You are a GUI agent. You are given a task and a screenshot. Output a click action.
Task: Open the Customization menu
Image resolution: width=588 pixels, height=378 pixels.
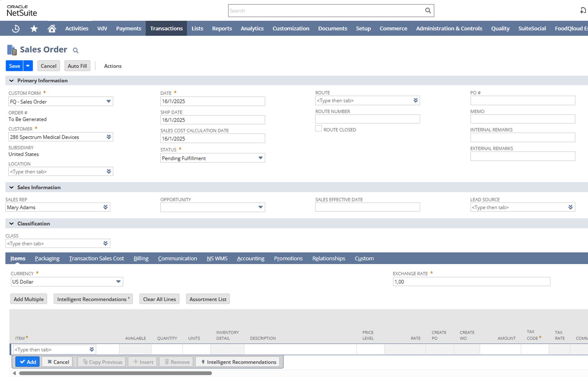[x=291, y=28]
